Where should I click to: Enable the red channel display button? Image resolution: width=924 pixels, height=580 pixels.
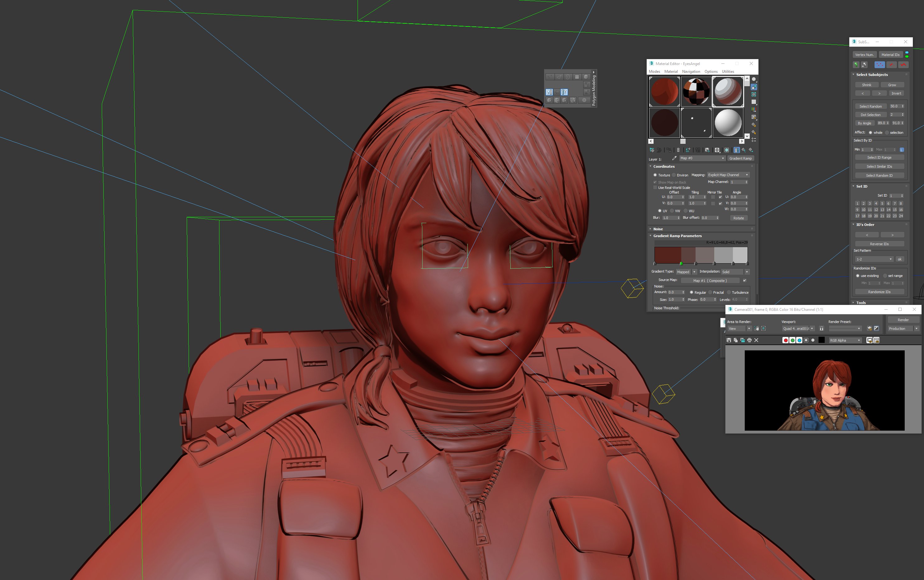[x=786, y=340]
